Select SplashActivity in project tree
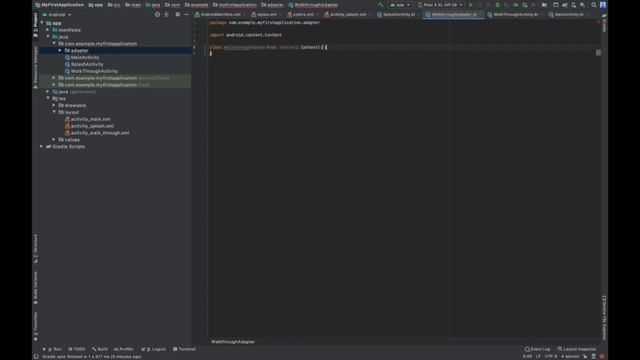This screenshot has height=360, width=640. [87, 64]
